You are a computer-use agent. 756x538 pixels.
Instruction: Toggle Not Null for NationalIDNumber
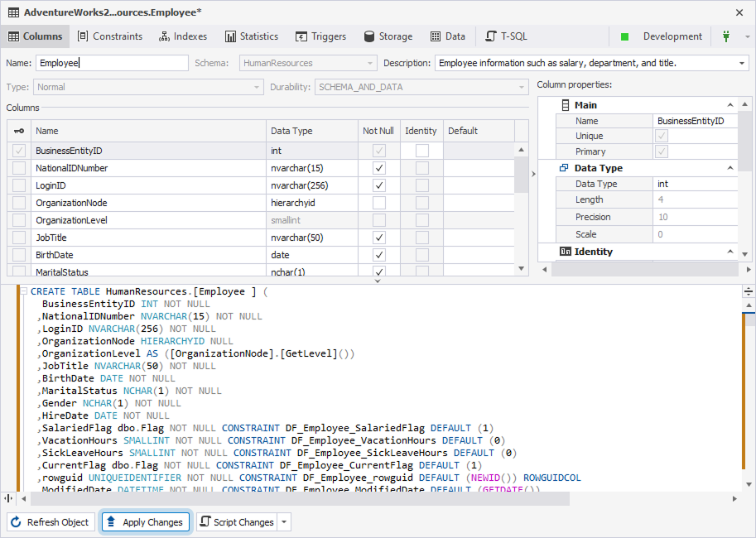pyautogui.click(x=379, y=168)
